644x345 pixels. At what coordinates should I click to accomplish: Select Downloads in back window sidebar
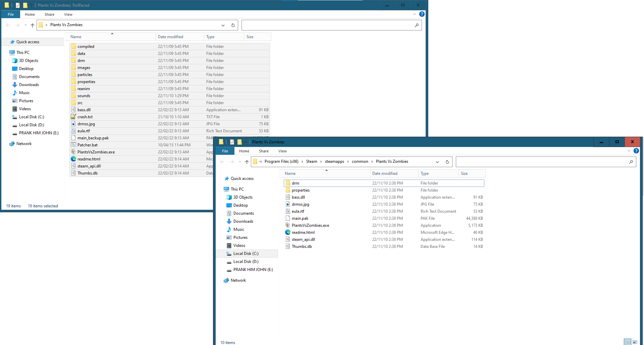coord(29,85)
